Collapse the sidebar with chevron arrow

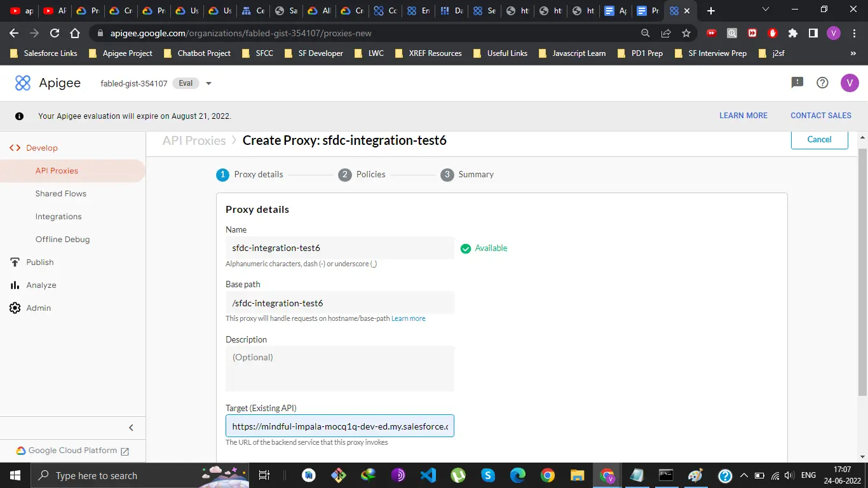click(x=132, y=428)
